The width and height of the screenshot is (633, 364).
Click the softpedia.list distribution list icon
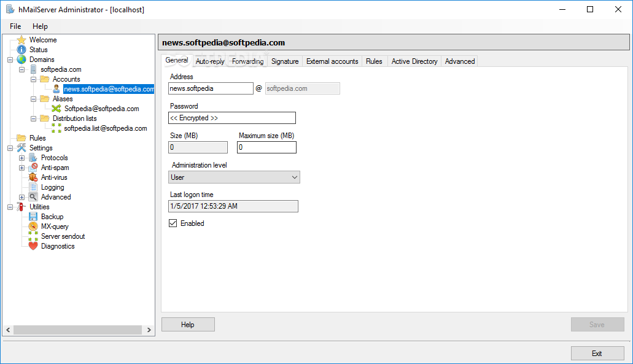[56, 128]
